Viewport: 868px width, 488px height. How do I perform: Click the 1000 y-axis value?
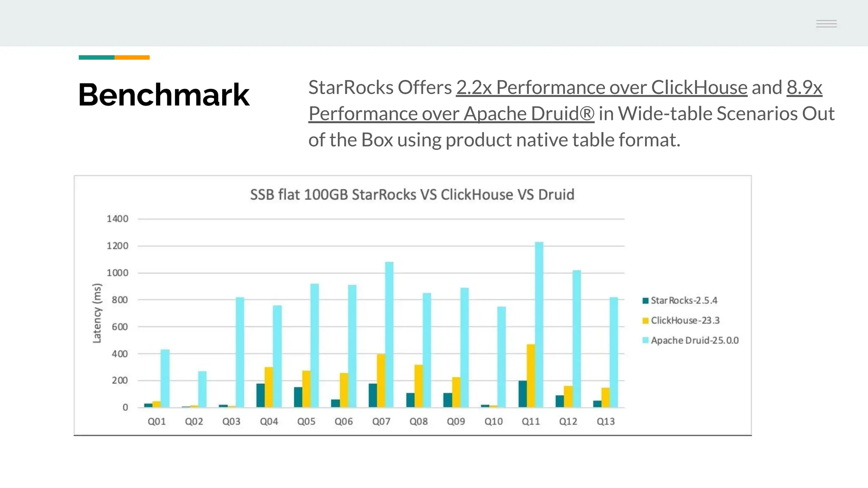coord(117,273)
